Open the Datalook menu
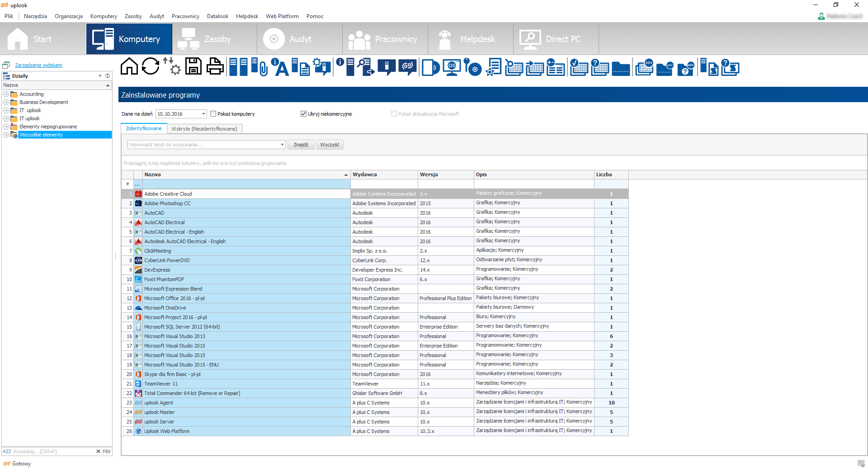 (x=217, y=16)
